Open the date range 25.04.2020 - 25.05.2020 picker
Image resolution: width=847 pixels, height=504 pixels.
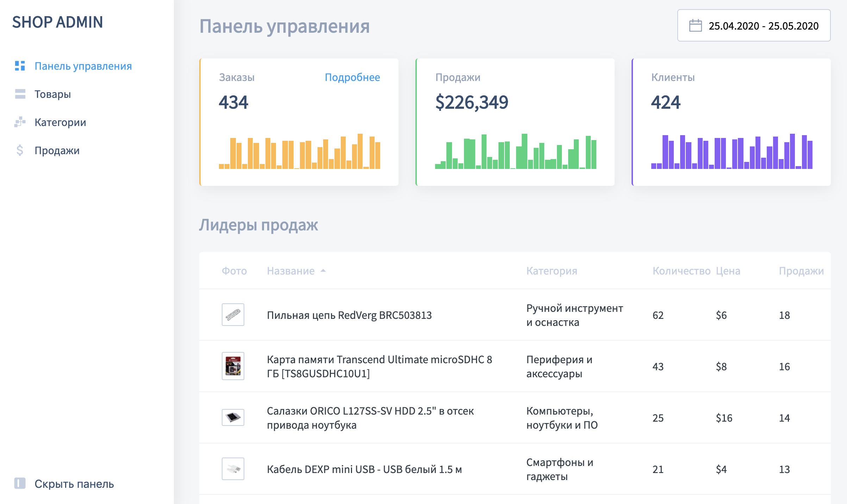pos(763,26)
